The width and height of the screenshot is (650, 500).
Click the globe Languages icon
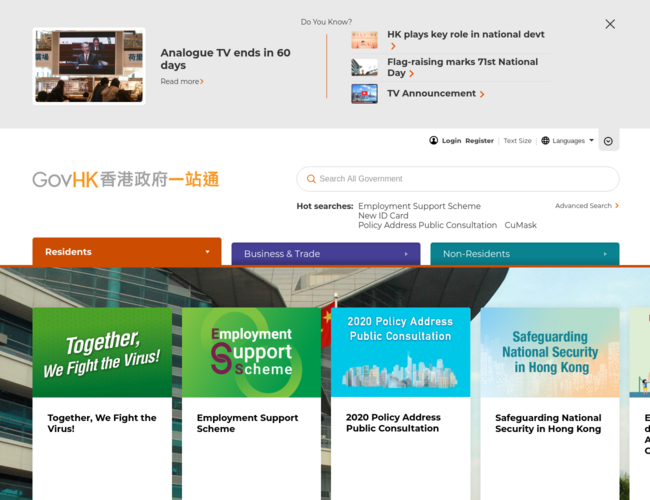[545, 141]
